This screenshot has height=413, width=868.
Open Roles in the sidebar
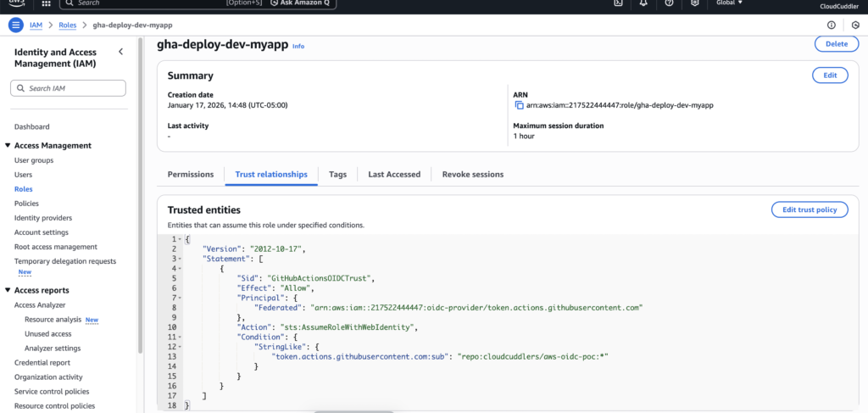click(x=23, y=189)
